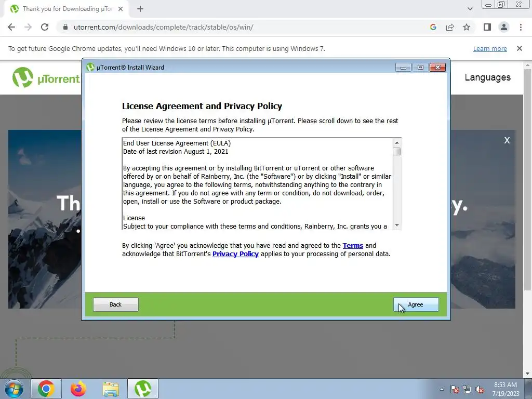Go Back in the µTorrent Install Wizard
Image resolution: width=532 pixels, height=399 pixels.
click(116, 304)
